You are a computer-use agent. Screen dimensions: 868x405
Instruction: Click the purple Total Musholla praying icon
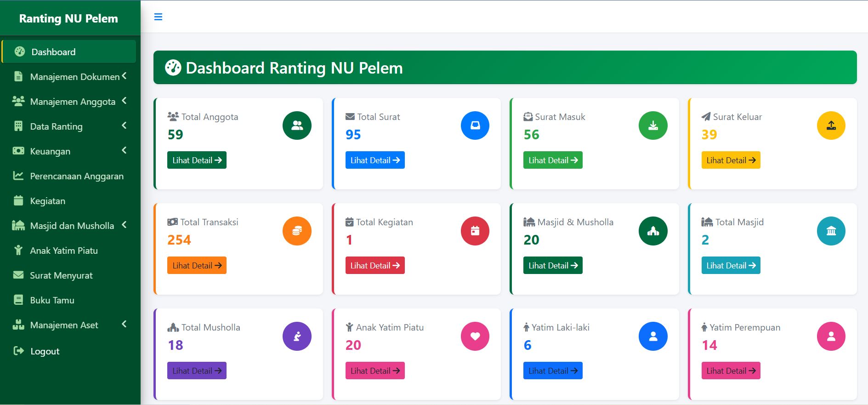point(297,336)
